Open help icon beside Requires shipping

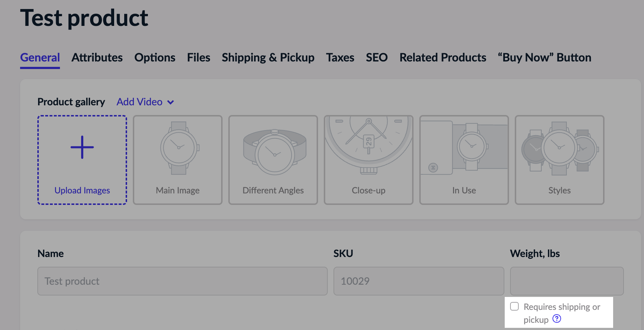pos(557,318)
